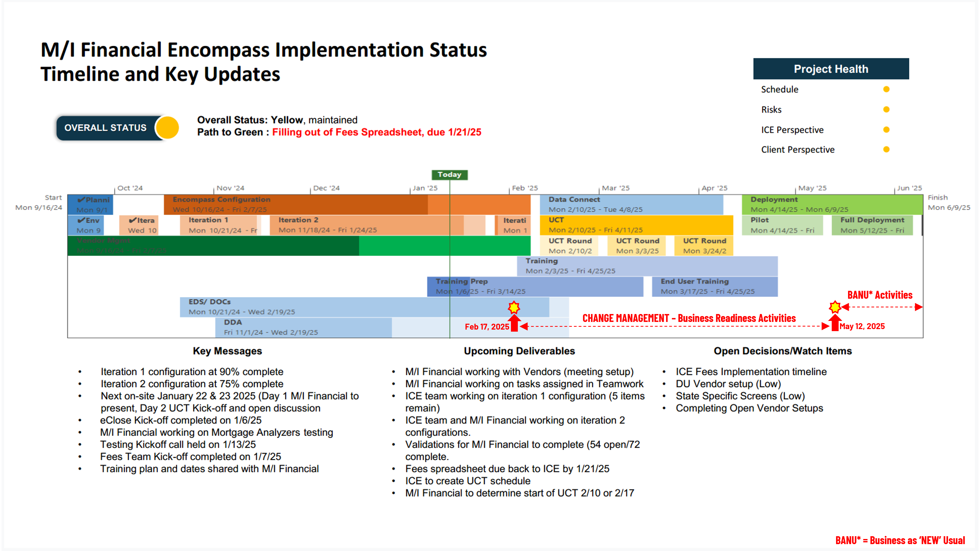Click the slide title text

264,61
